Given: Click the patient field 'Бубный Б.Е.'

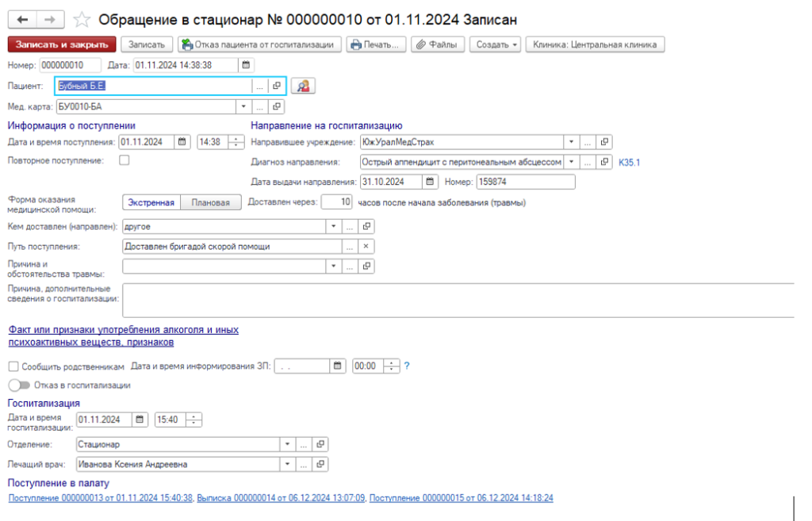Looking at the screenshot, I should pos(153,86).
